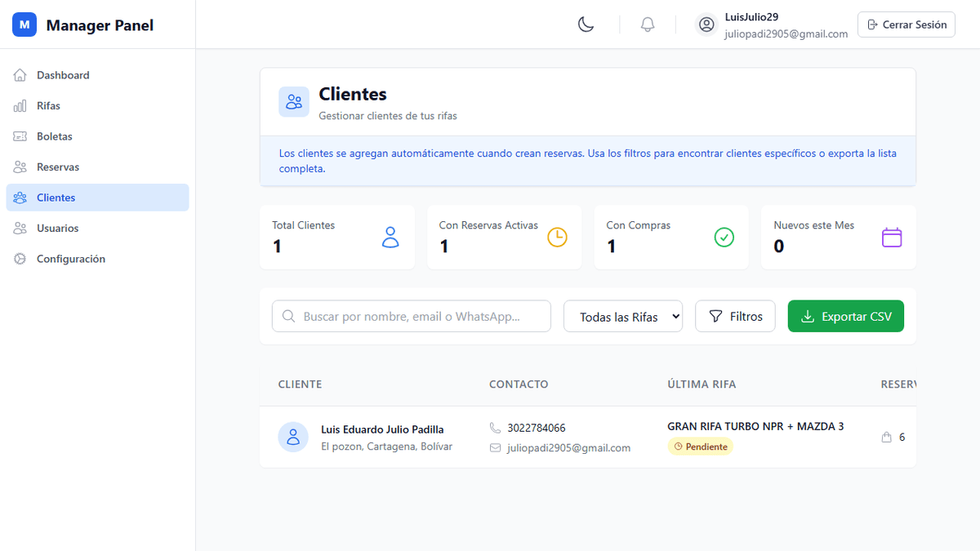Screen dimensions: 980x551
Task: Focus the search by name field
Action: 421,317
